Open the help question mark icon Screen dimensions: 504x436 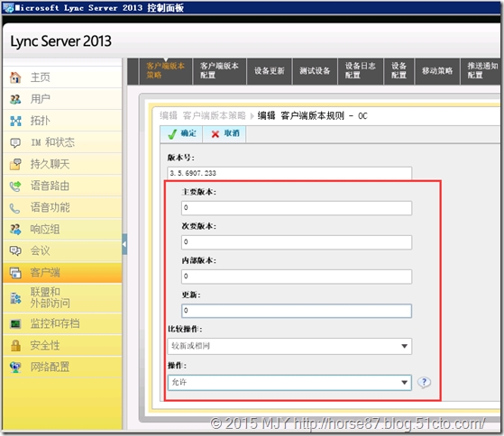pyautogui.click(x=424, y=382)
